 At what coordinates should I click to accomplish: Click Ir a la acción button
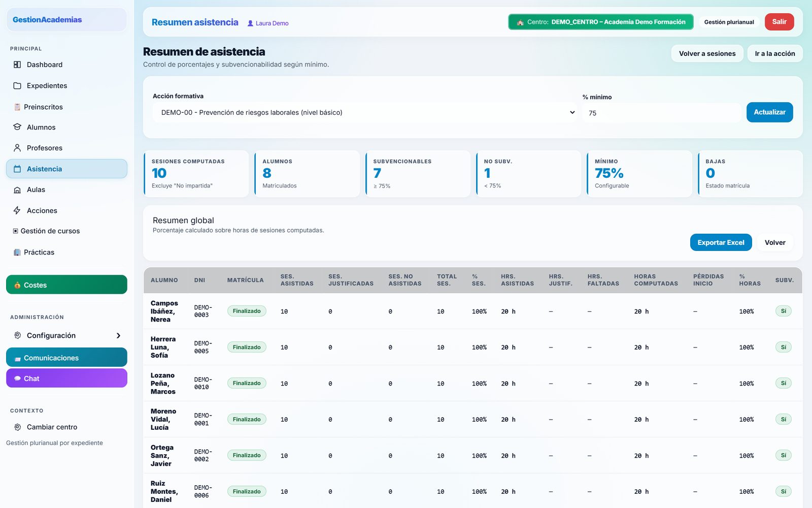click(774, 53)
